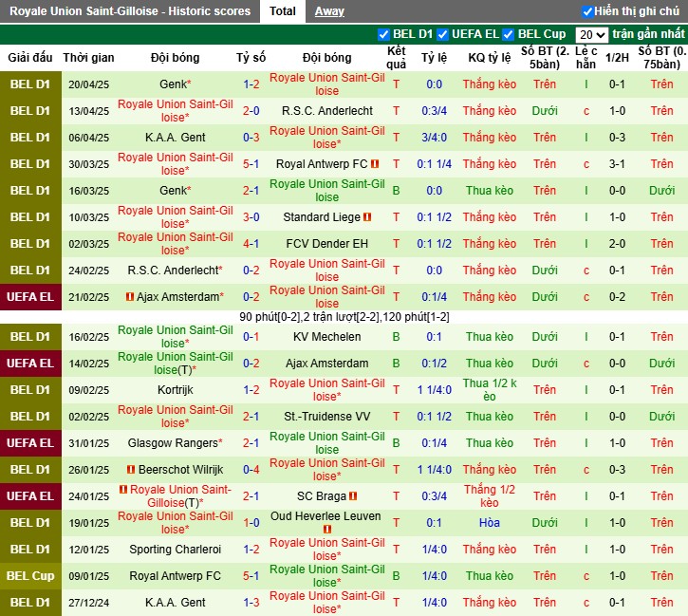Click the 0:3/4 odds for 13/04/25

[x=434, y=111]
